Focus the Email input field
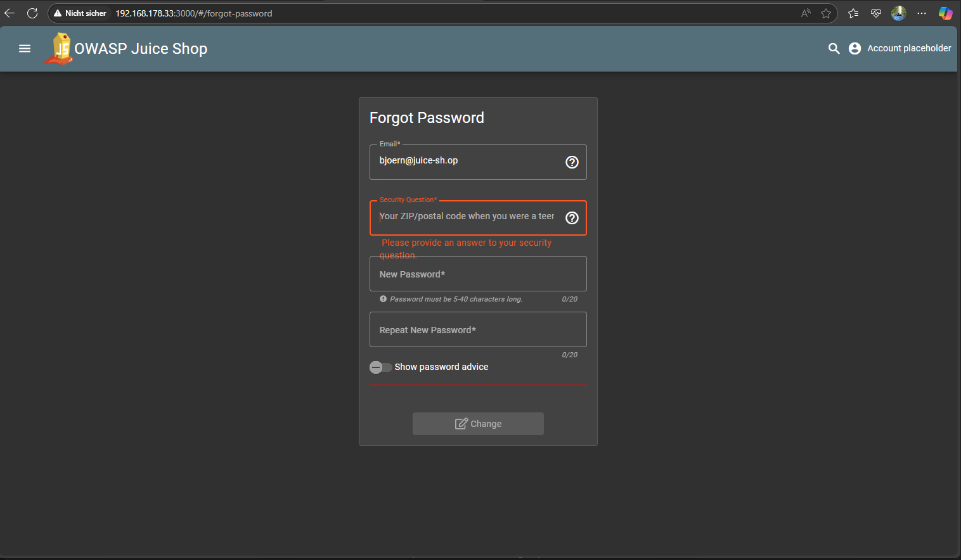The image size is (961, 560). click(466, 161)
